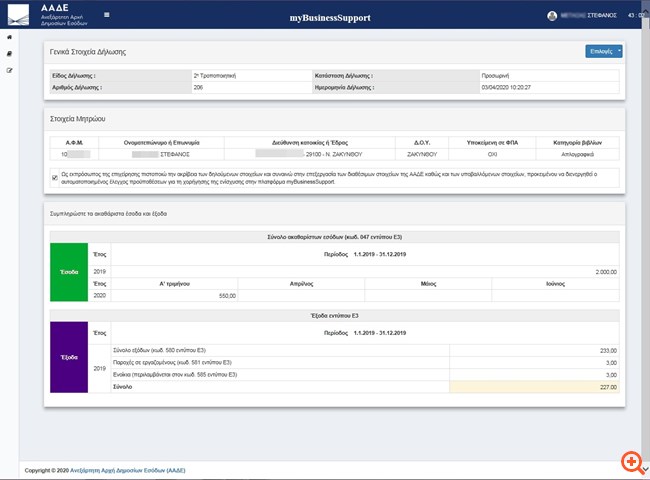Open the book icon in the sidebar
This screenshot has width=650, height=480.
(9, 54)
